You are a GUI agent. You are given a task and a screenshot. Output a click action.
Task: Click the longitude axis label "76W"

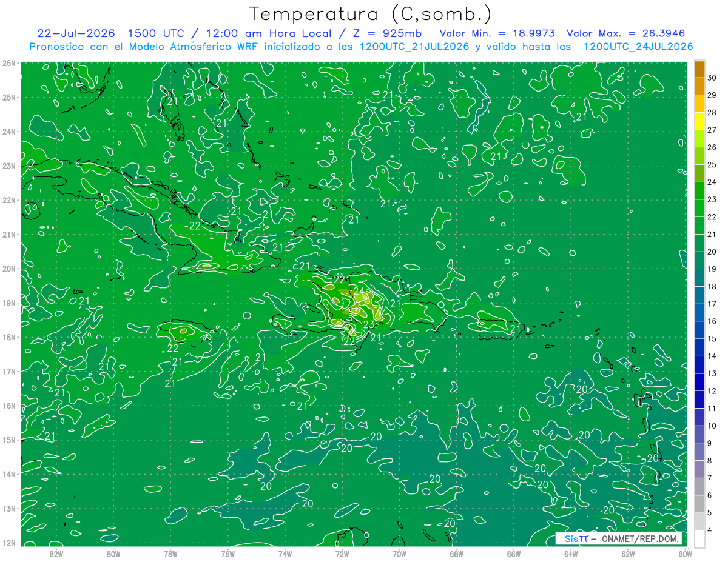(x=227, y=554)
